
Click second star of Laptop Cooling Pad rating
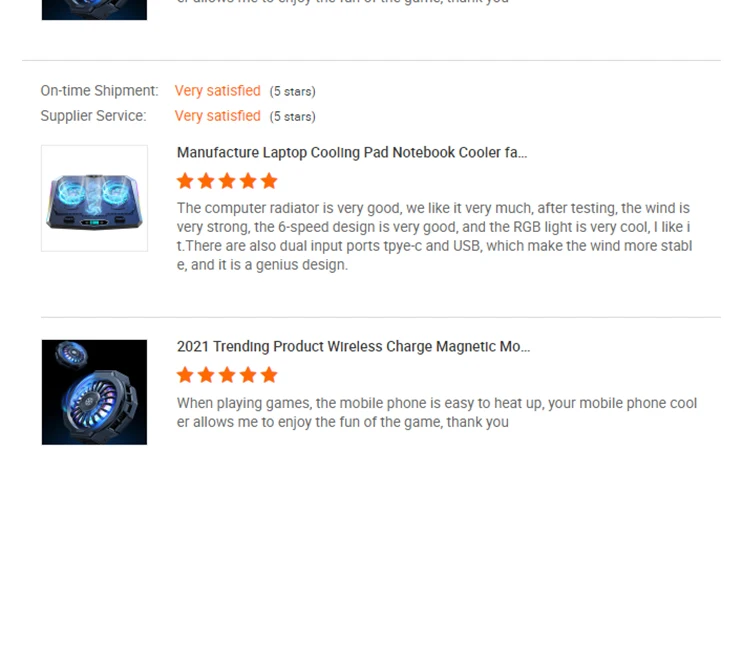[206, 181]
